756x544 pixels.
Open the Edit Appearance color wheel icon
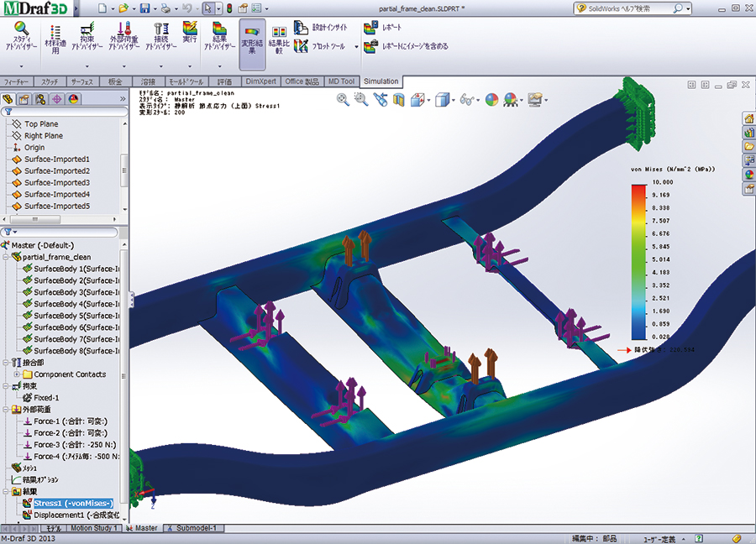492,99
